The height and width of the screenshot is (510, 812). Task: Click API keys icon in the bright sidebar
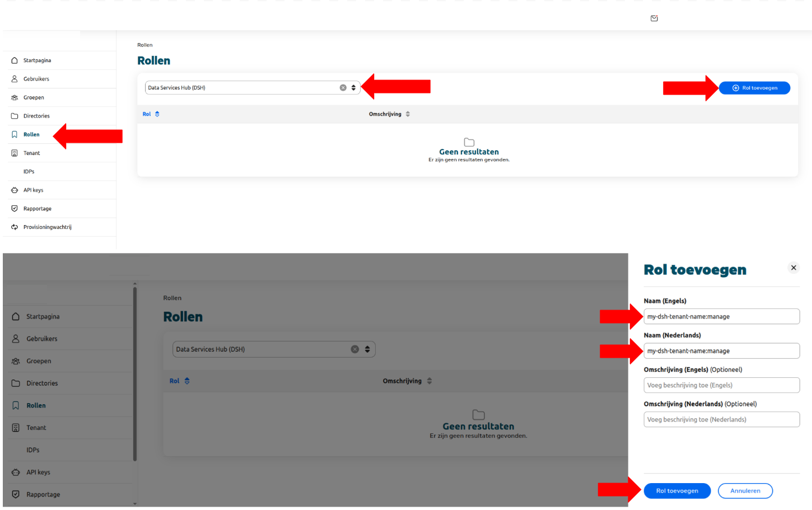click(15, 190)
